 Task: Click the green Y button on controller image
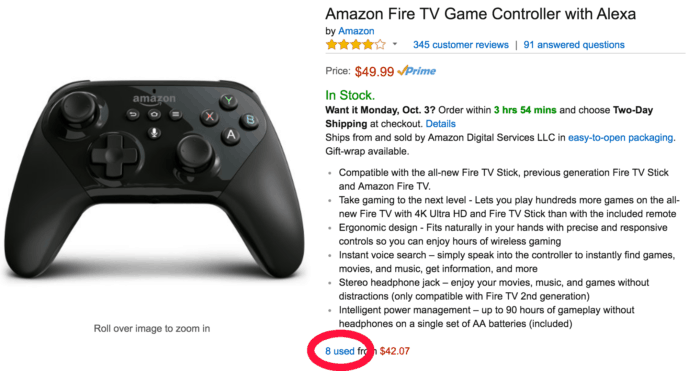tap(229, 100)
